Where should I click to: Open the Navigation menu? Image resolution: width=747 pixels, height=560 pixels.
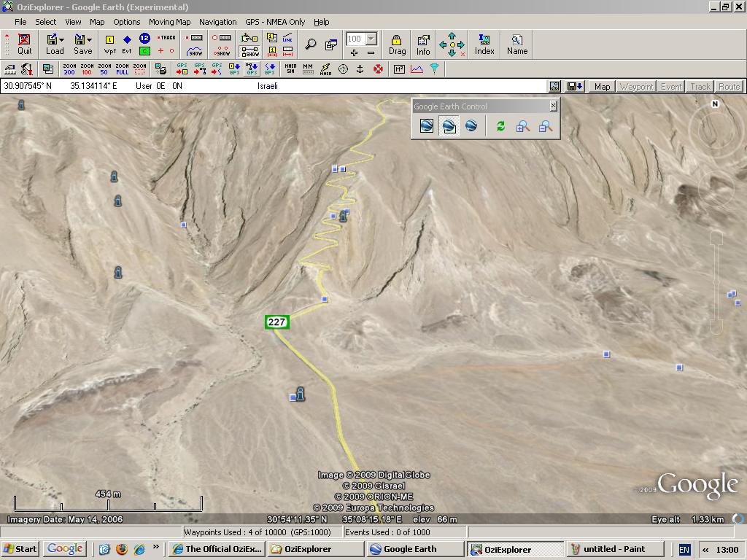point(217,22)
